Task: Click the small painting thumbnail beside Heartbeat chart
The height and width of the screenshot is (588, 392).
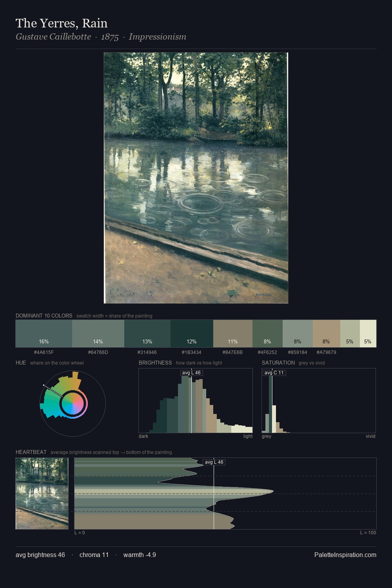Action: pyautogui.click(x=42, y=494)
